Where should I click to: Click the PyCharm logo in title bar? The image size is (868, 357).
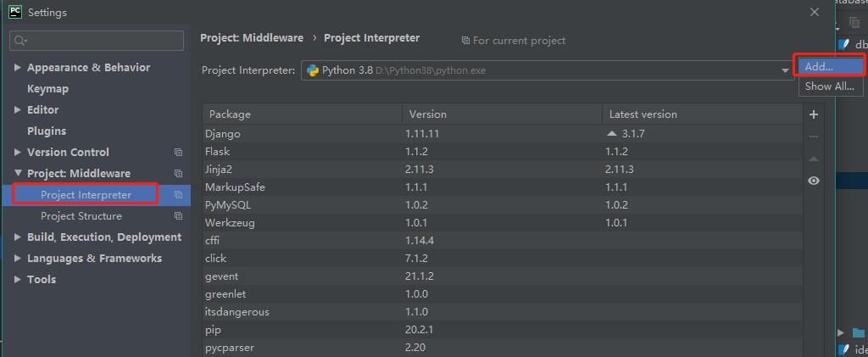[14, 12]
